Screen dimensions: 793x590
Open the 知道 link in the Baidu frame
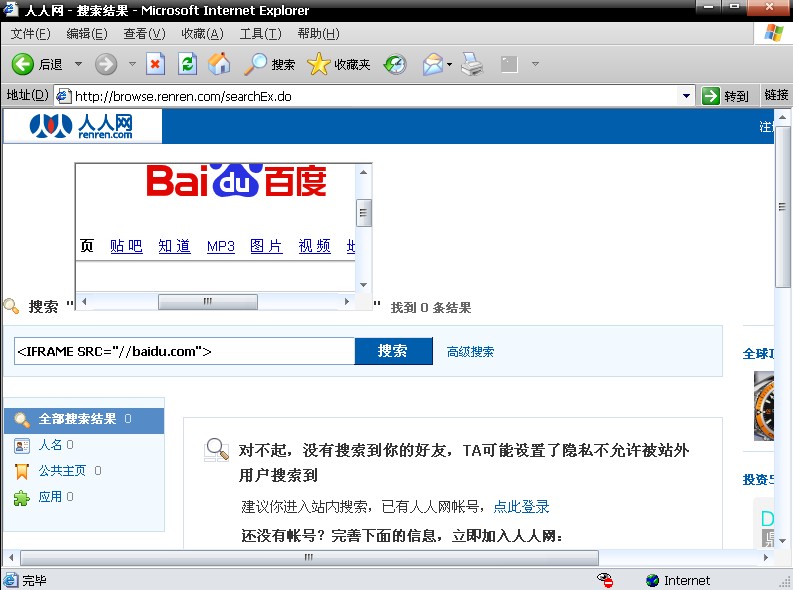(x=174, y=246)
